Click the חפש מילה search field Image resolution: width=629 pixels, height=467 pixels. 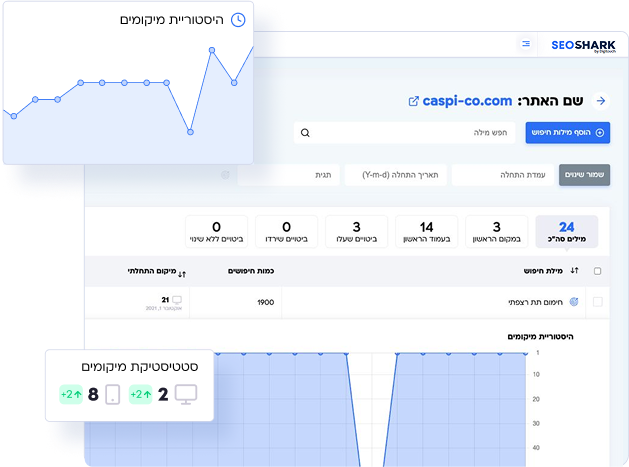[x=404, y=133]
